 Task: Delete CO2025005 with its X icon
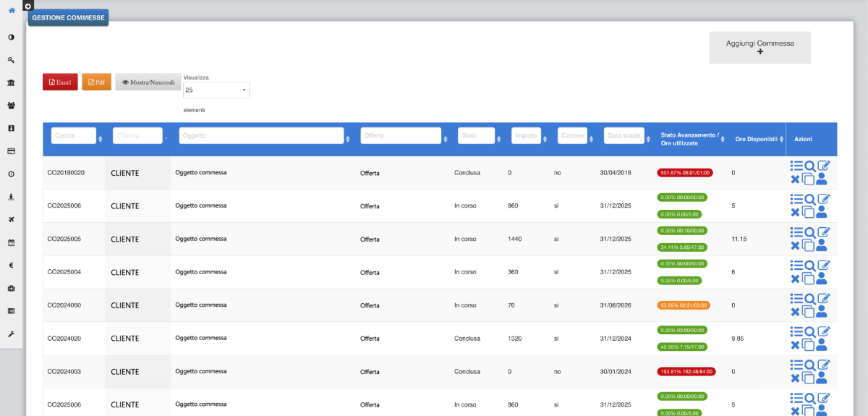pyautogui.click(x=795, y=245)
